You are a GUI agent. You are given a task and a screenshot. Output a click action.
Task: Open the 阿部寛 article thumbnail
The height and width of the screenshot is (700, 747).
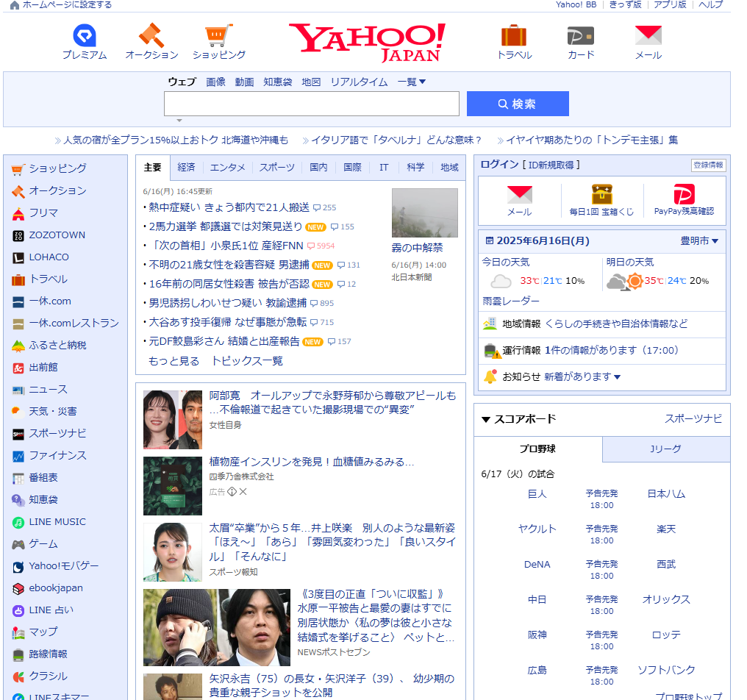(x=173, y=419)
